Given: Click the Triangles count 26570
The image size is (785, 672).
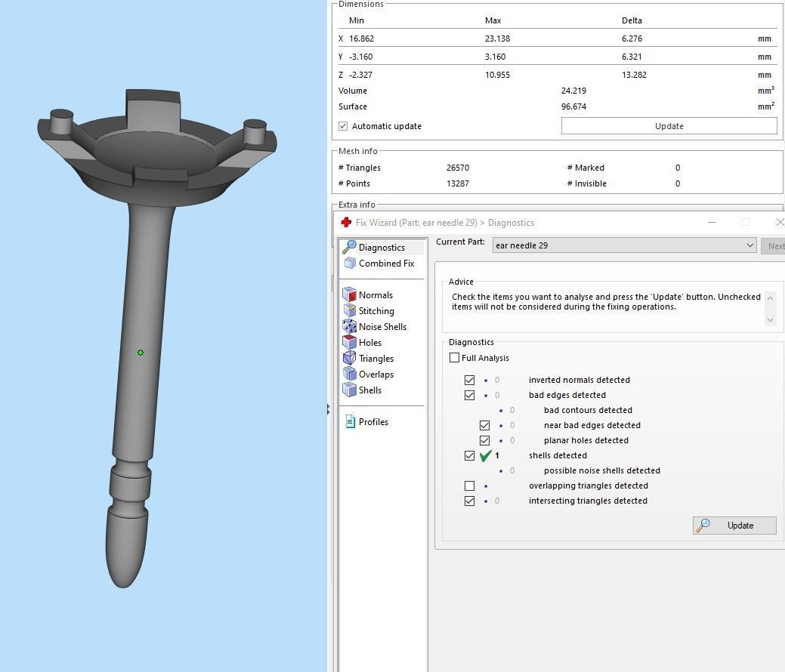Looking at the screenshot, I should pyautogui.click(x=458, y=168).
